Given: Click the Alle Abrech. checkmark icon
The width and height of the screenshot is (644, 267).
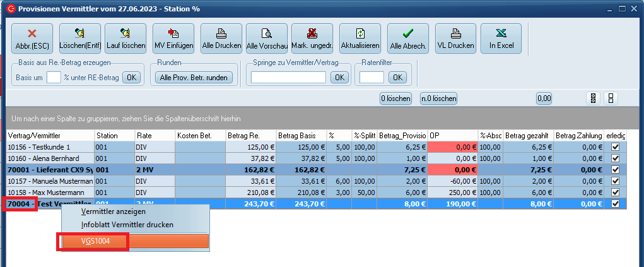Looking at the screenshot, I should click(x=407, y=39).
